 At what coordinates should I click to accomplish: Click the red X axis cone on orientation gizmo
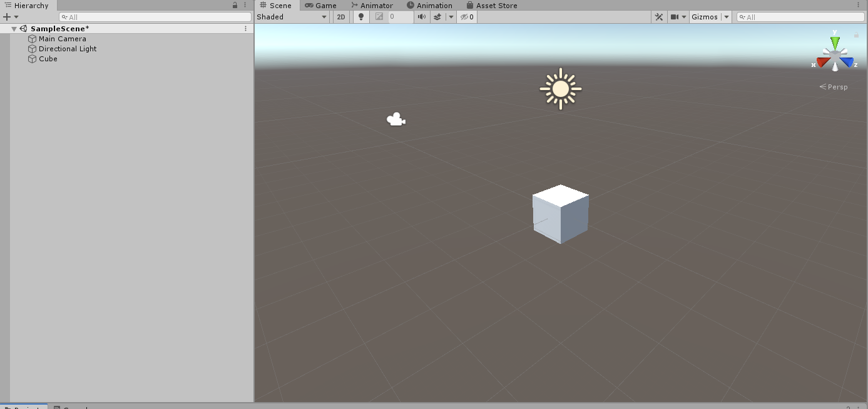coord(822,62)
